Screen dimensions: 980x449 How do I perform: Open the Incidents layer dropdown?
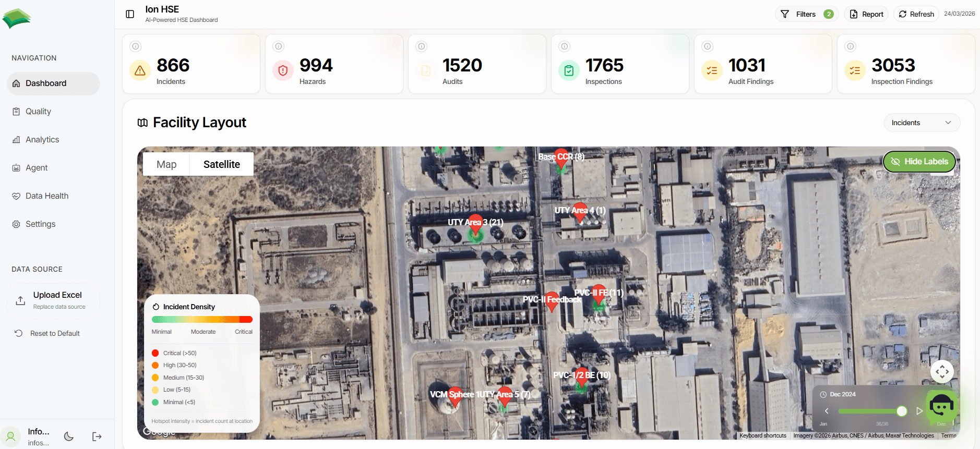tap(922, 123)
